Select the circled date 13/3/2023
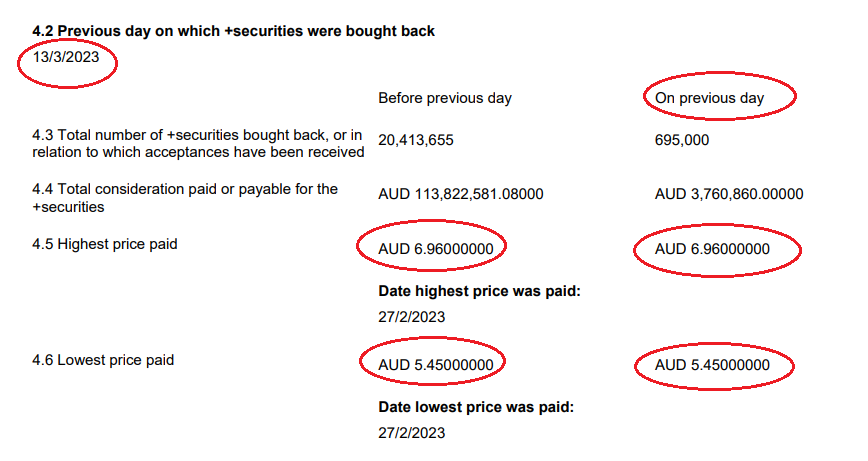868x461 pixels. tap(66, 57)
